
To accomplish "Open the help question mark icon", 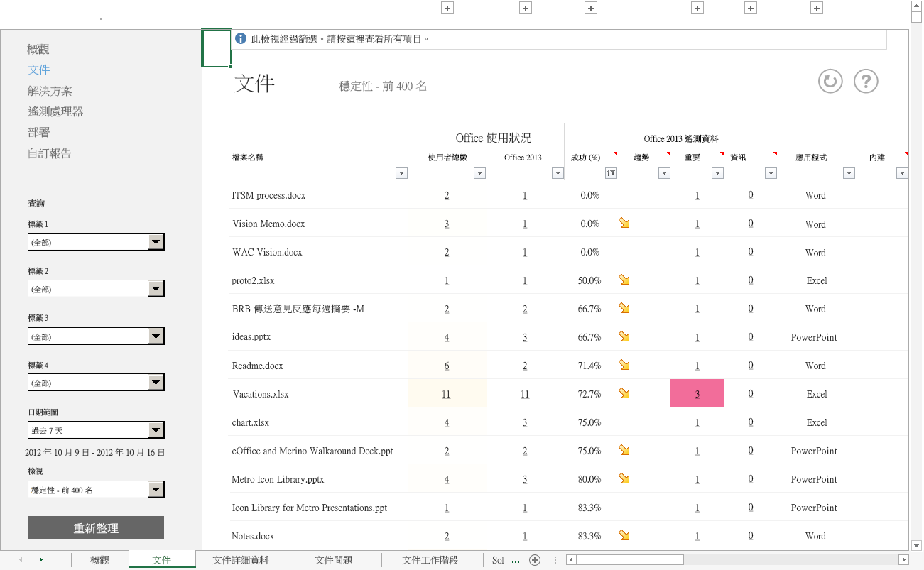I will pyautogui.click(x=866, y=81).
